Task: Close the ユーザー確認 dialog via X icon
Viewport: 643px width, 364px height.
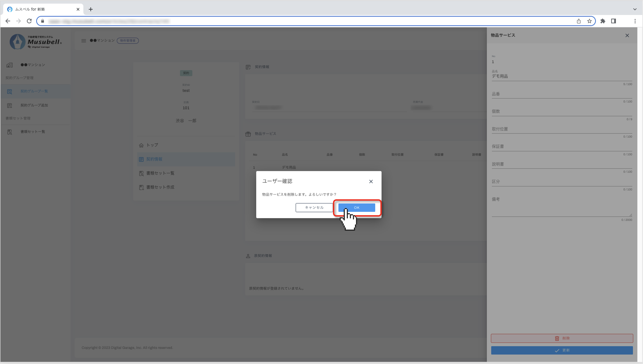Action: tap(371, 182)
